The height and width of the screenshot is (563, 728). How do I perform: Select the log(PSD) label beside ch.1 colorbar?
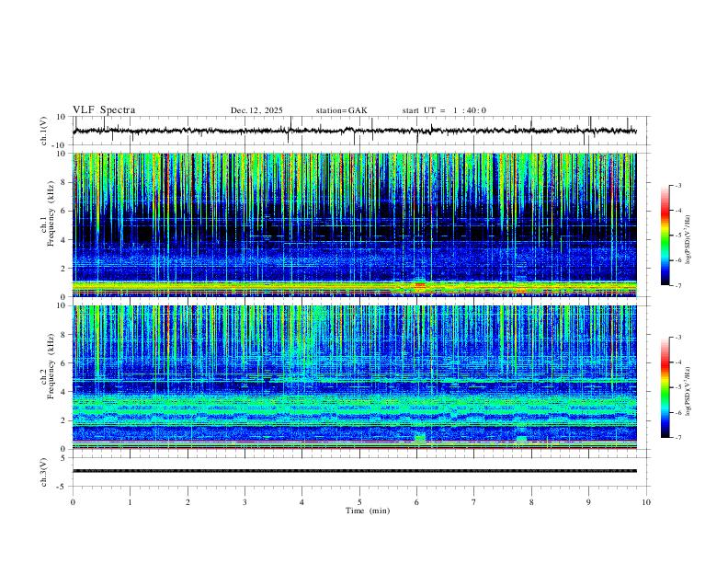(x=688, y=240)
